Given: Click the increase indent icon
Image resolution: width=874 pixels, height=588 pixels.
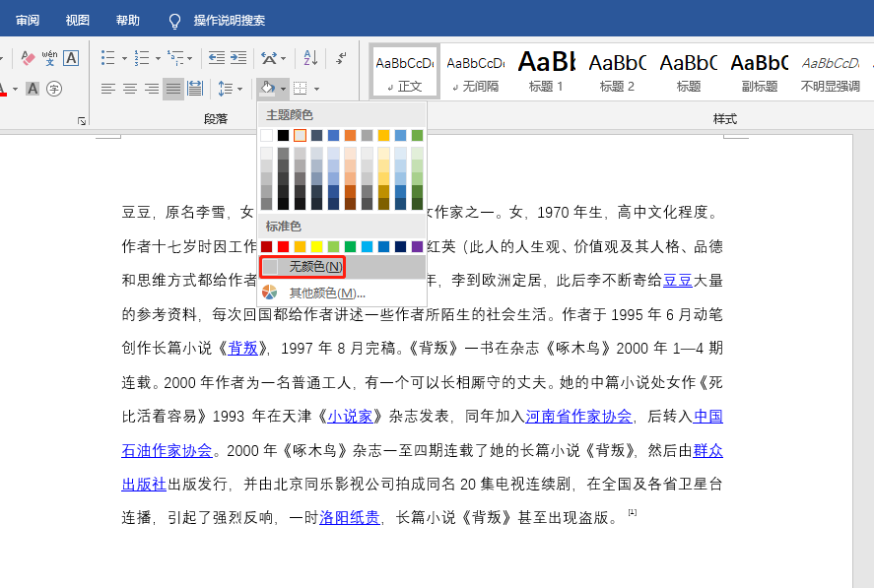Looking at the screenshot, I should 236,57.
